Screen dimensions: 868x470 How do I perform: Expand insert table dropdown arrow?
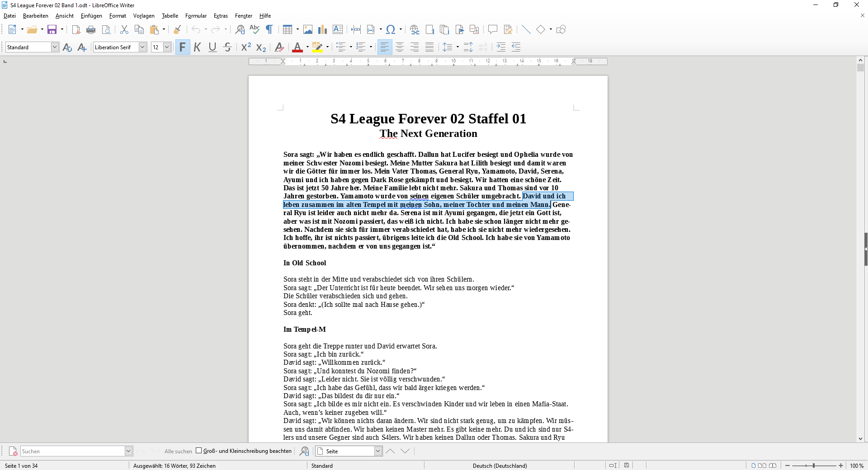[297, 30]
